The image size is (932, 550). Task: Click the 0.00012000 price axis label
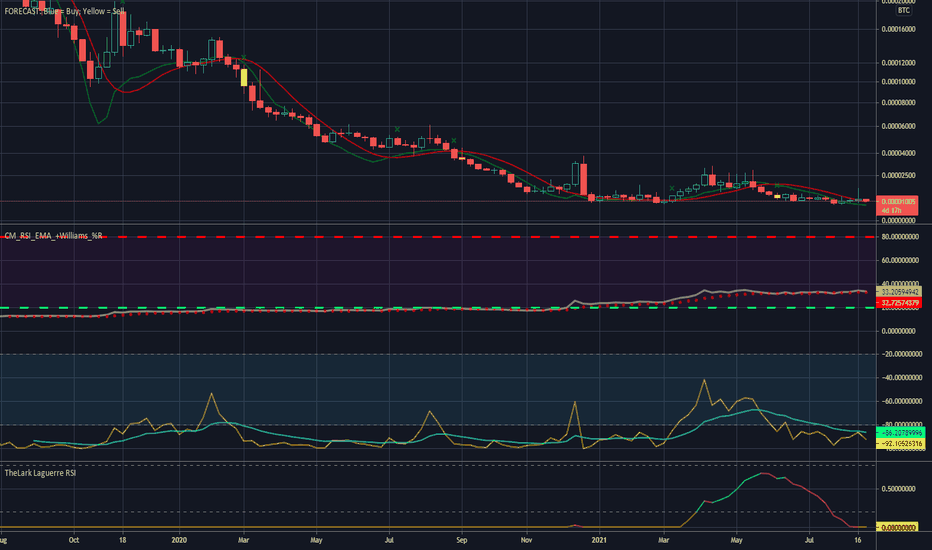tap(898, 63)
